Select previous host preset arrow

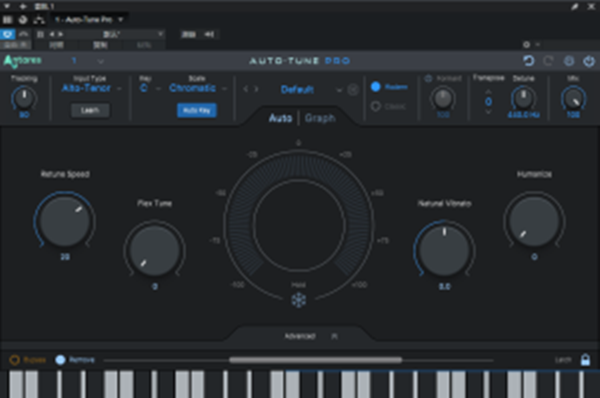[x=52, y=34]
